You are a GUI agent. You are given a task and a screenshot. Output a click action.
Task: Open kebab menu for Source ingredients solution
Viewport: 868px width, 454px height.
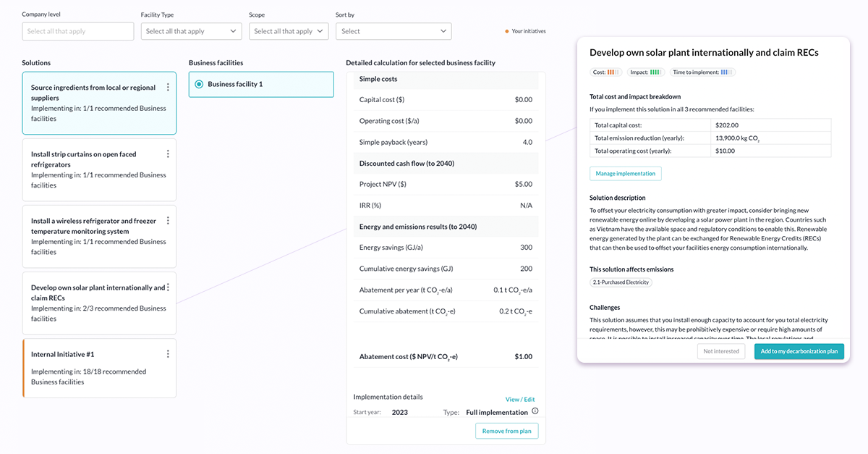[x=168, y=88]
